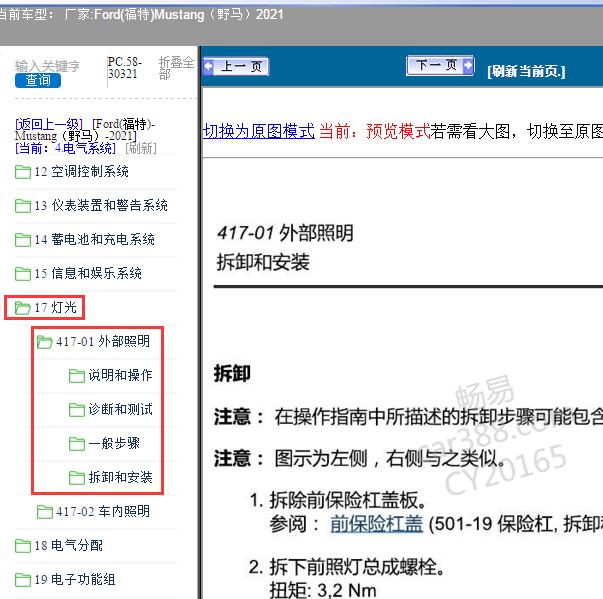Collapse the 417-01 外部照明 tree node

point(44,342)
